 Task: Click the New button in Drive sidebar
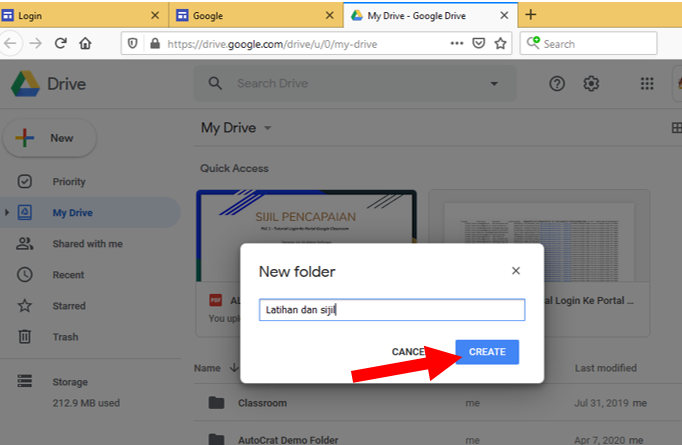pos(50,138)
